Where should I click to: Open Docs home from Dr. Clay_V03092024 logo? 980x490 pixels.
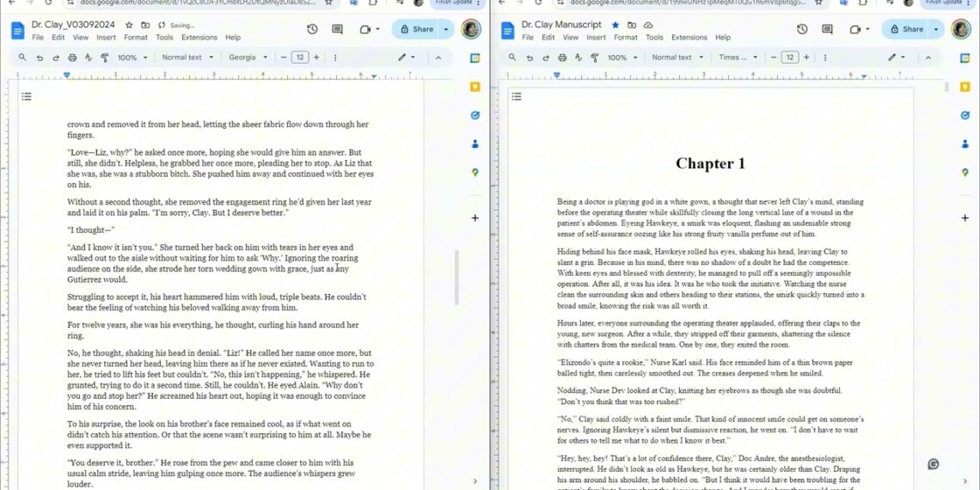tap(18, 30)
